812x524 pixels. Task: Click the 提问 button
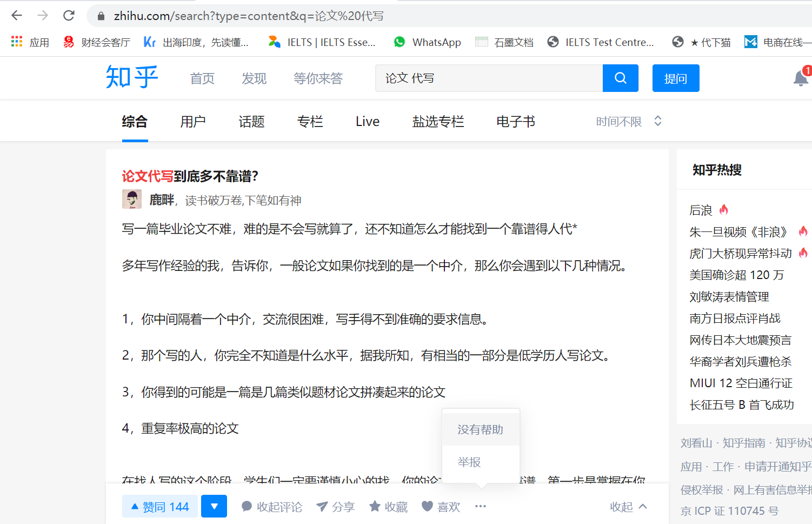point(676,78)
